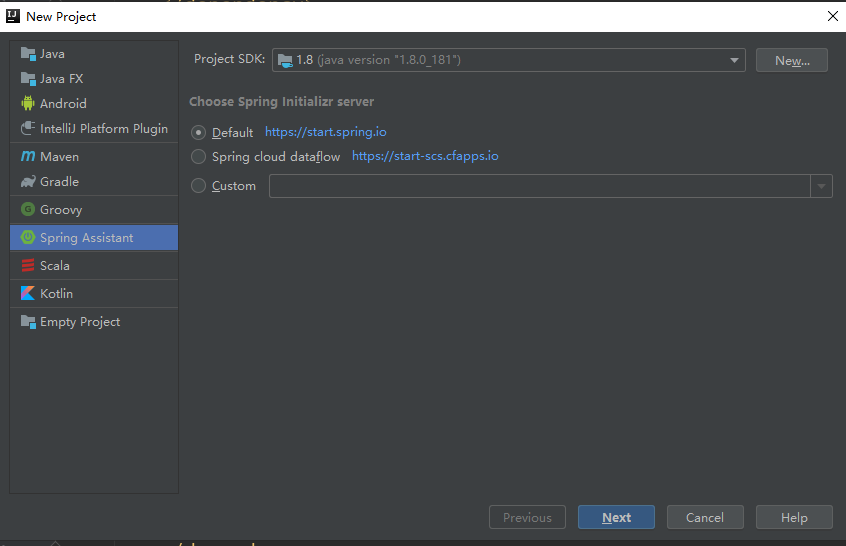Viewport: 846px width, 546px height.
Task: Select the Groovy project type
Action: (94, 209)
